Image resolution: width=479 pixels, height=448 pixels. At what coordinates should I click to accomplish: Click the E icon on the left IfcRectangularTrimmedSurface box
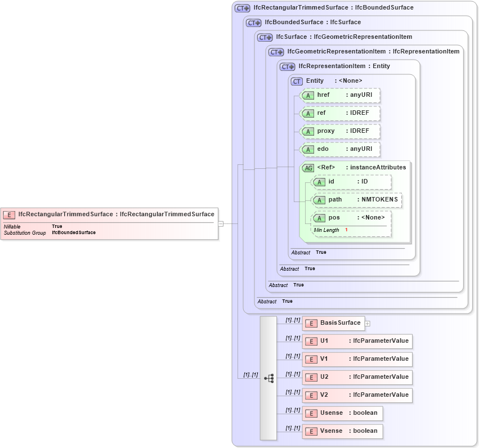point(9,214)
